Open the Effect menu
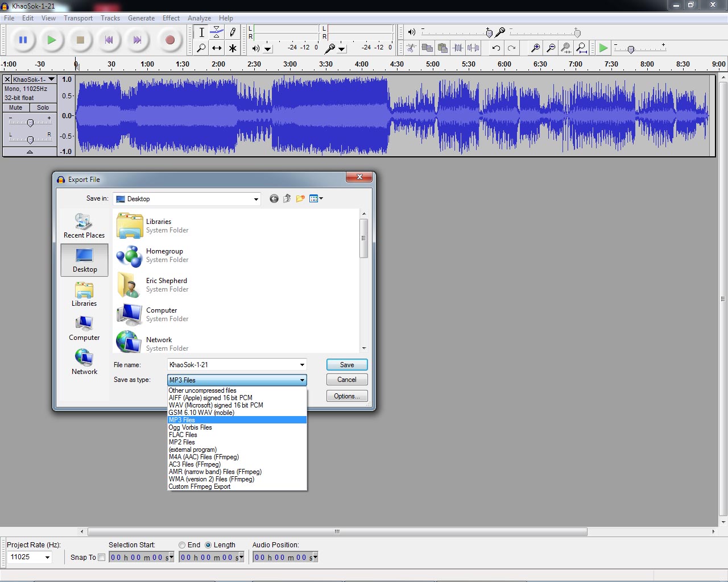Screen dimensions: 728x582 pyautogui.click(x=171, y=18)
